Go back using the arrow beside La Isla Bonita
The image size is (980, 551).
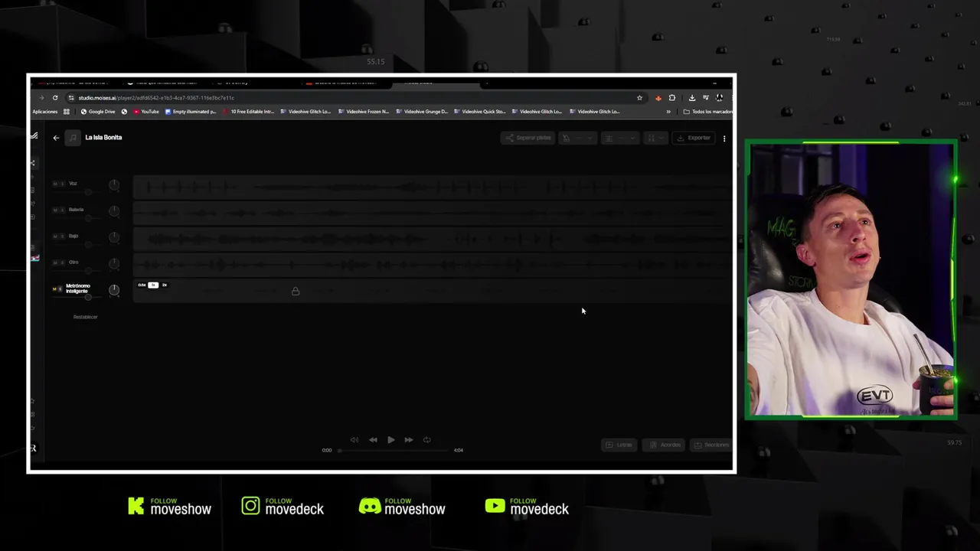click(x=56, y=138)
